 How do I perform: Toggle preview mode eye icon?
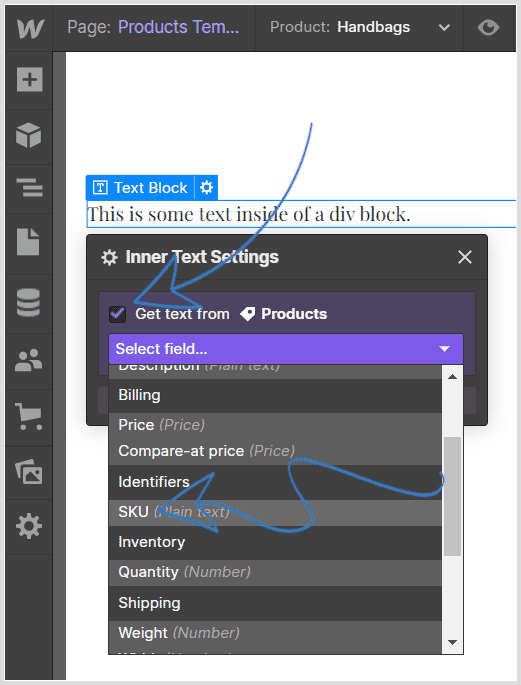pyautogui.click(x=488, y=28)
